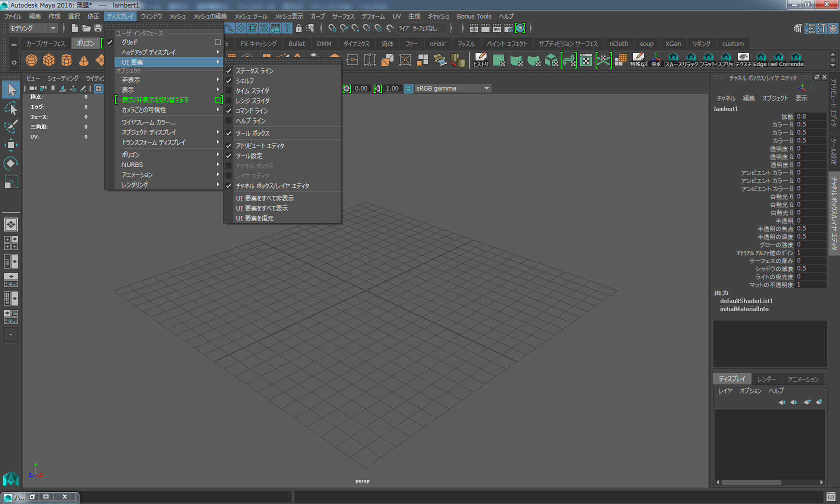Click the 拡散 value field 0.8
Screen dimensions: 840x504
click(810, 116)
